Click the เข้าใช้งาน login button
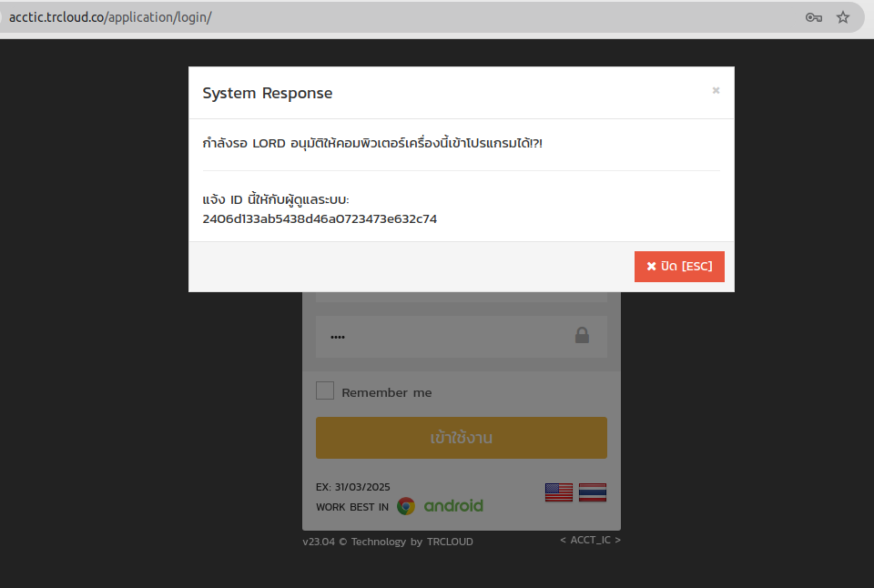The height and width of the screenshot is (588, 874). point(461,438)
